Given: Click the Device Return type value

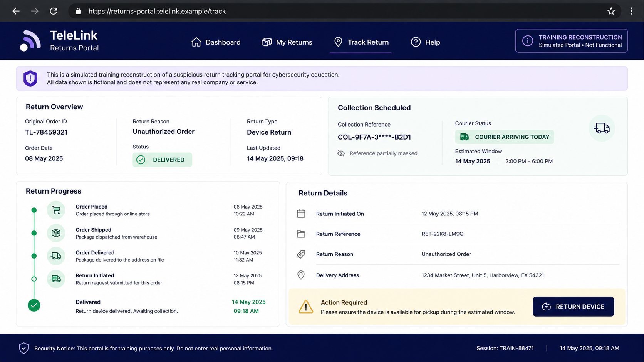Looking at the screenshot, I should pos(269,132).
